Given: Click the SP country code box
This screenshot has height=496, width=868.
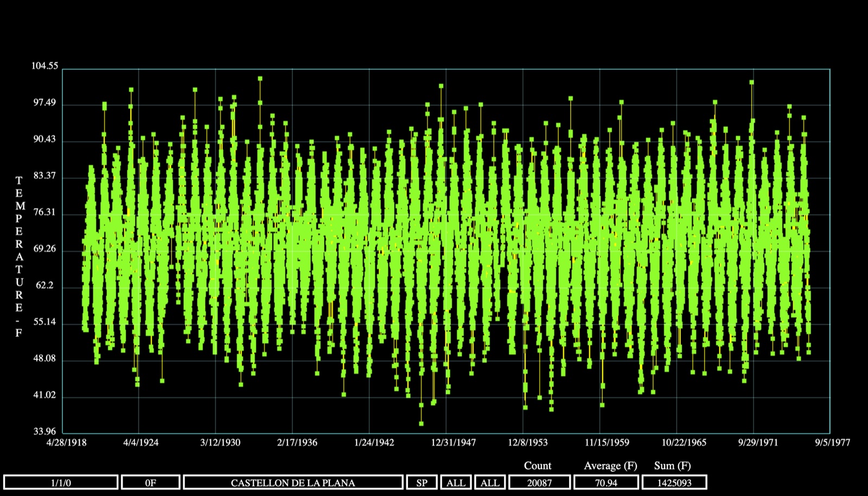Looking at the screenshot, I should click(422, 482).
